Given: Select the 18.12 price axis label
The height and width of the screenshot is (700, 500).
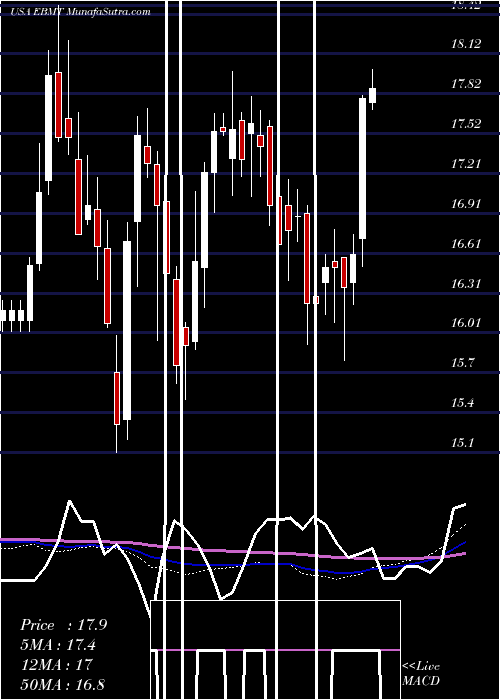Looking at the screenshot, I should [466, 44].
